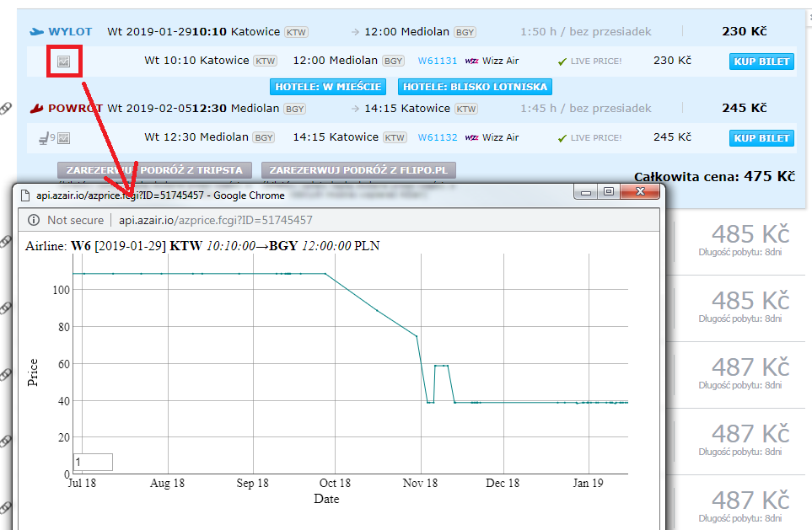Click the Not secure label in popup

76,221
